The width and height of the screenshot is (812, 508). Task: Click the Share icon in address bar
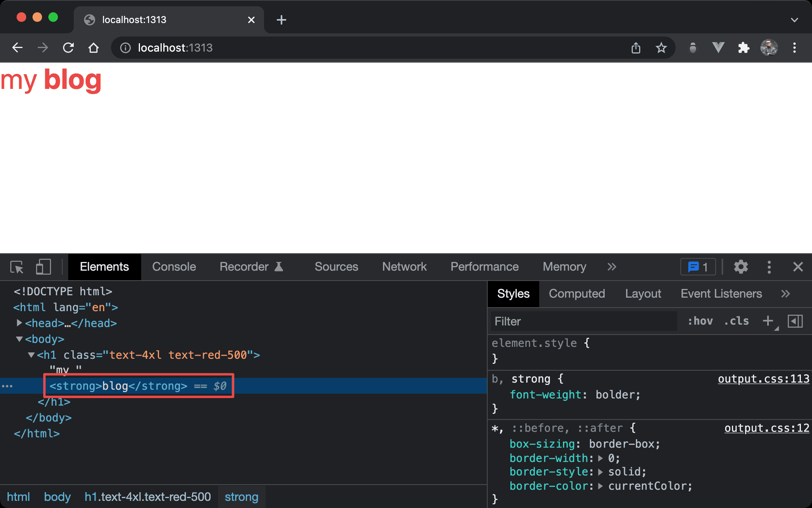pos(636,48)
